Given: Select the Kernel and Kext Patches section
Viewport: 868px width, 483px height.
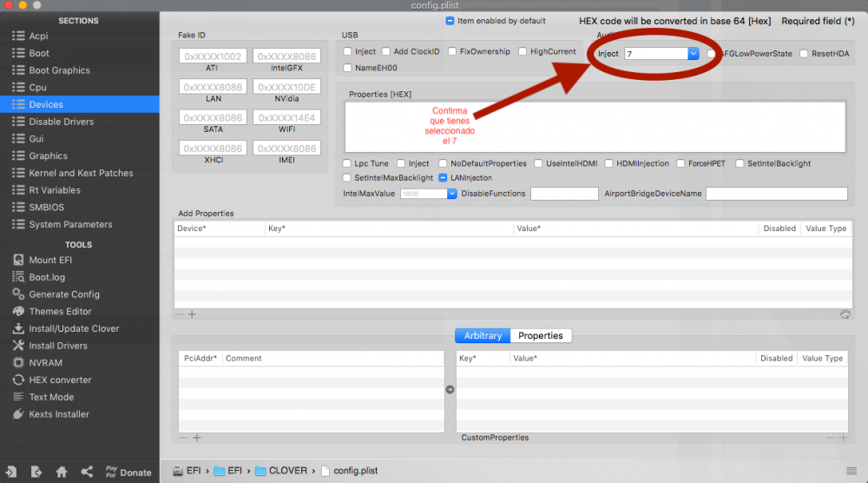Looking at the screenshot, I should click(81, 173).
